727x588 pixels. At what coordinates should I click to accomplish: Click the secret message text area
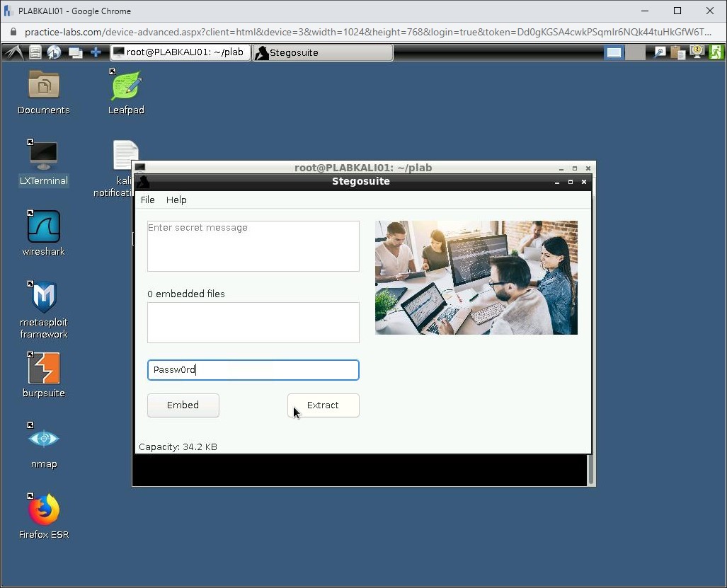point(253,246)
